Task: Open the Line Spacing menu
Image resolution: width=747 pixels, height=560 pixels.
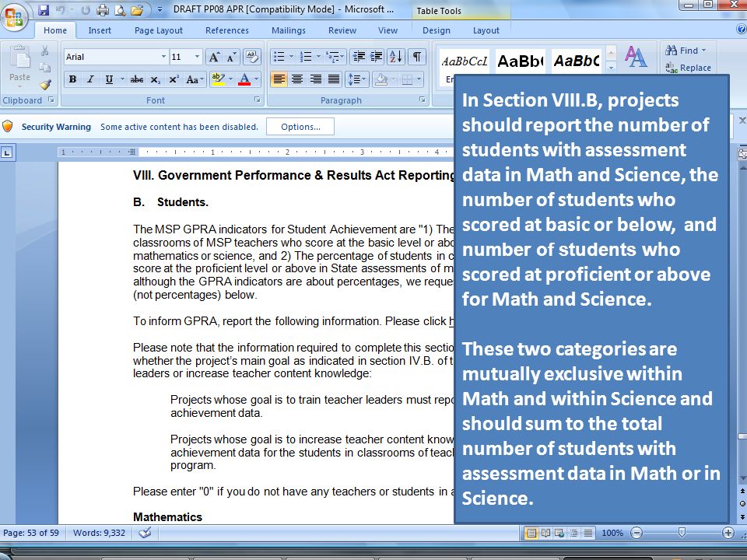Action: [x=357, y=79]
